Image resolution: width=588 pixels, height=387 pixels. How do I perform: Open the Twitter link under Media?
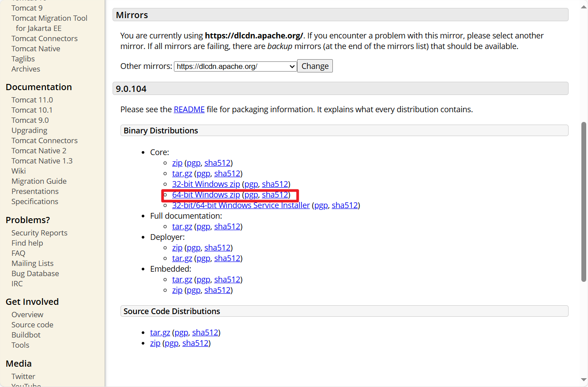coord(23,376)
